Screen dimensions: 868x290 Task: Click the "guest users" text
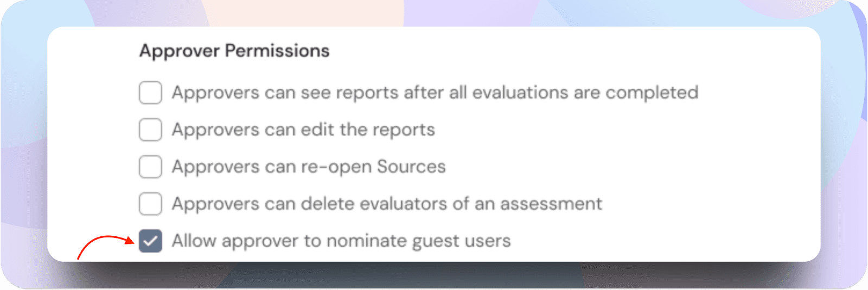pyautogui.click(x=461, y=241)
